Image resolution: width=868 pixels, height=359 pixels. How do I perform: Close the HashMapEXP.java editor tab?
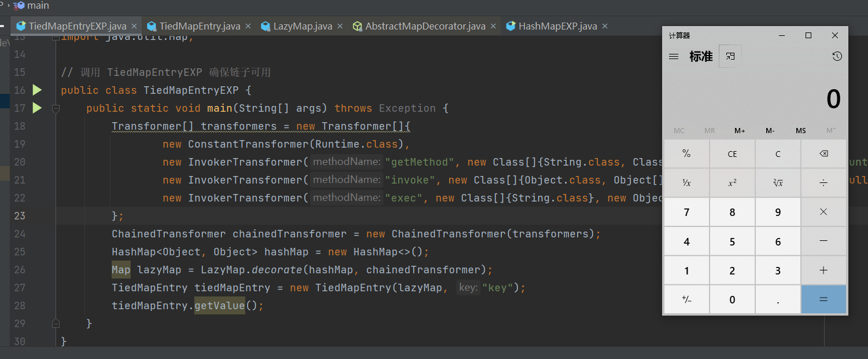tap(604, 25)
